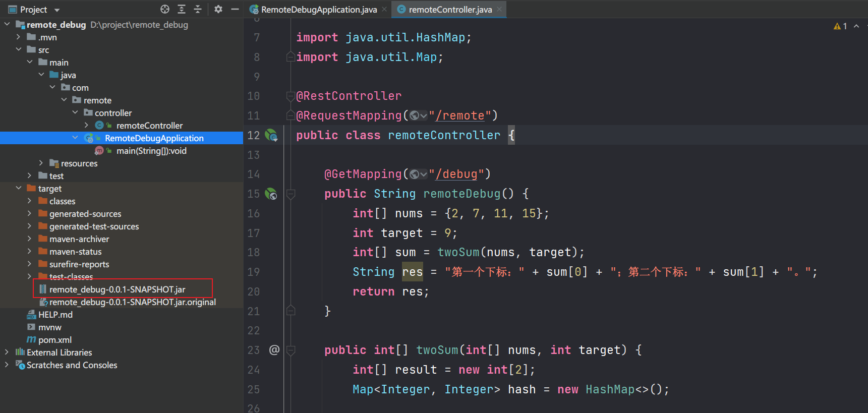The width and height of the screenshot is (868, 413).
Task: Click the Spring endpoint gutter icon on line 15
Action: [271, 194]
